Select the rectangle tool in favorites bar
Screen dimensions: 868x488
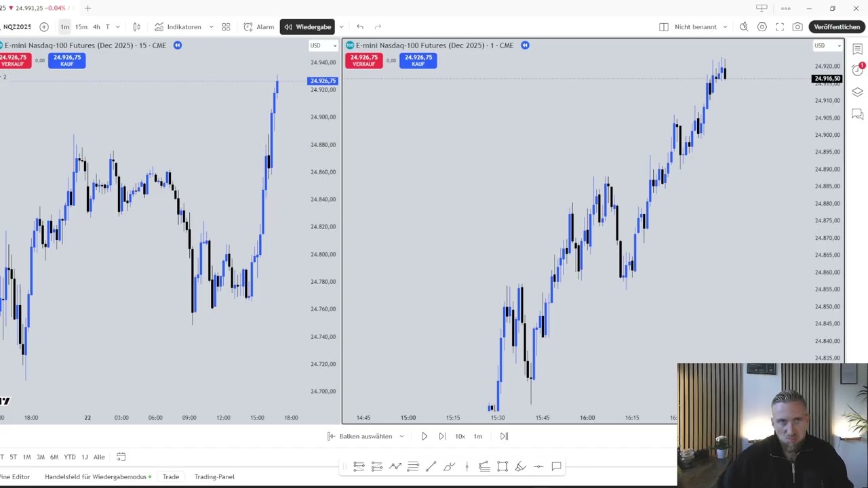[x=502, y=466]
